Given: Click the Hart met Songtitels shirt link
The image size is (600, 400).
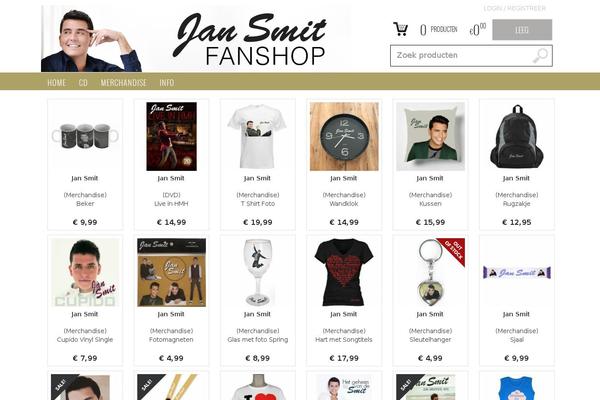Looking at the screenshot, I should [344, 340].
